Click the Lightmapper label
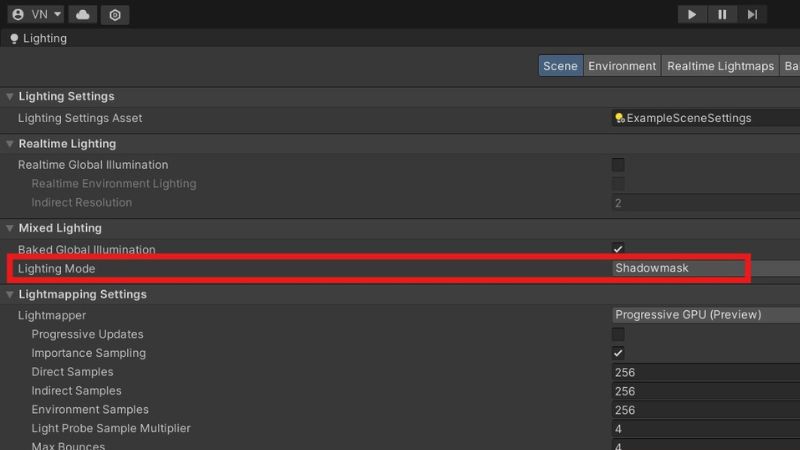 point(52,315)
